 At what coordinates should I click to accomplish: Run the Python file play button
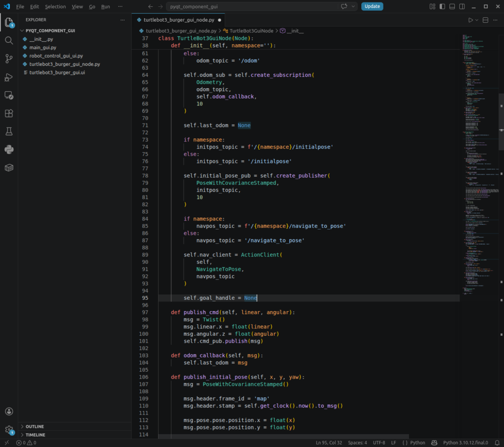point(471,20)
